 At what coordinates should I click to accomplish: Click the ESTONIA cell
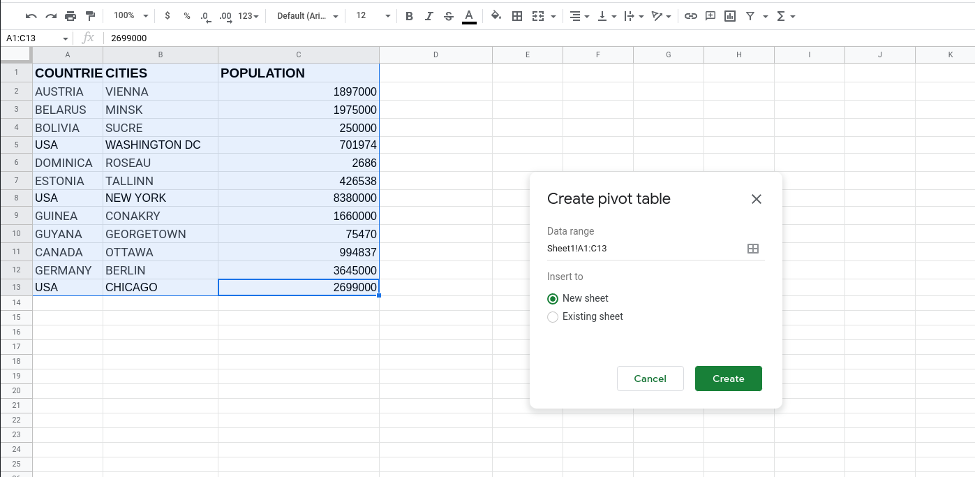(x=67, y=181)
